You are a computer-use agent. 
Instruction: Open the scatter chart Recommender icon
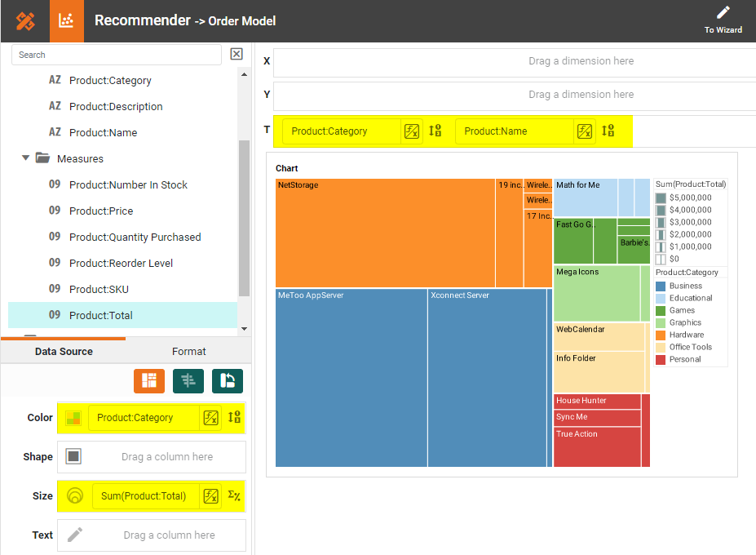(67, 20)
